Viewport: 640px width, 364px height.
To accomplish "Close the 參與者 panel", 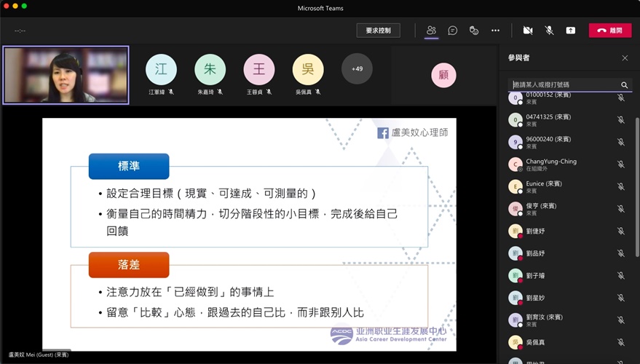I will click(624, 58).
